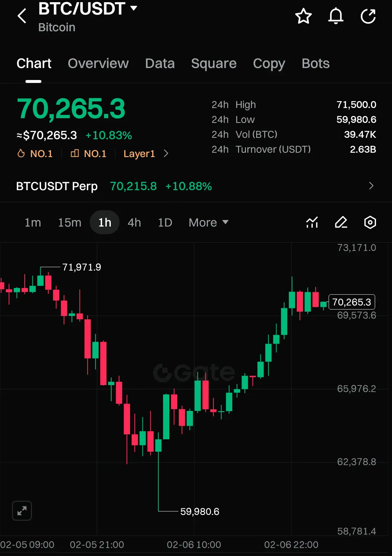This screenshot has height=556, width=392.
Task: Tap the current price tag on chart axis
Action: point(352,302)
